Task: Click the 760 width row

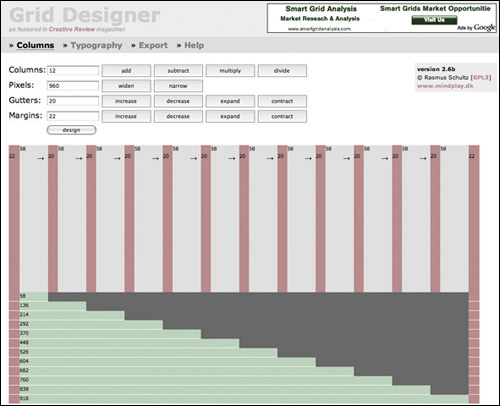Action: 206,380
